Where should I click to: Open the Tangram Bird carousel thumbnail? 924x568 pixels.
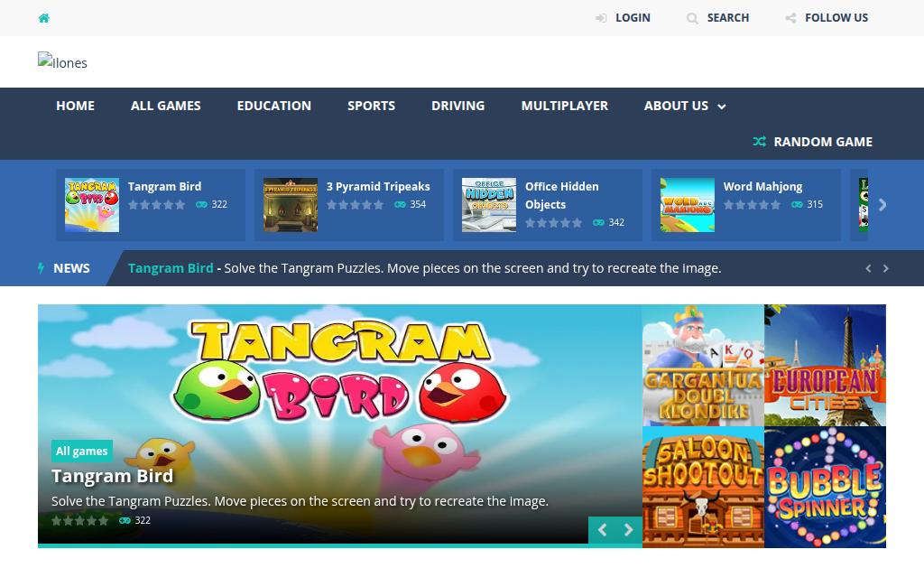tap(92, 205)
